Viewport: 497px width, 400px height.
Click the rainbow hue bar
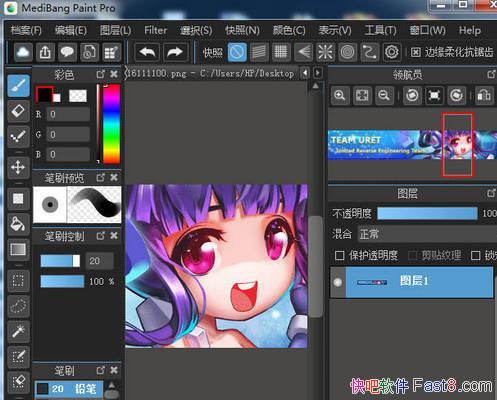[x=111, y=124]
